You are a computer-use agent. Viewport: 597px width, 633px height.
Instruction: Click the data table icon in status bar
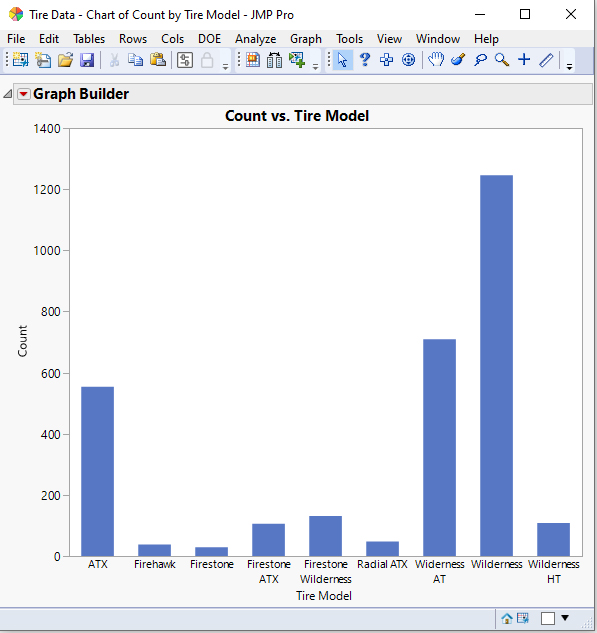[x=523, y=618]
